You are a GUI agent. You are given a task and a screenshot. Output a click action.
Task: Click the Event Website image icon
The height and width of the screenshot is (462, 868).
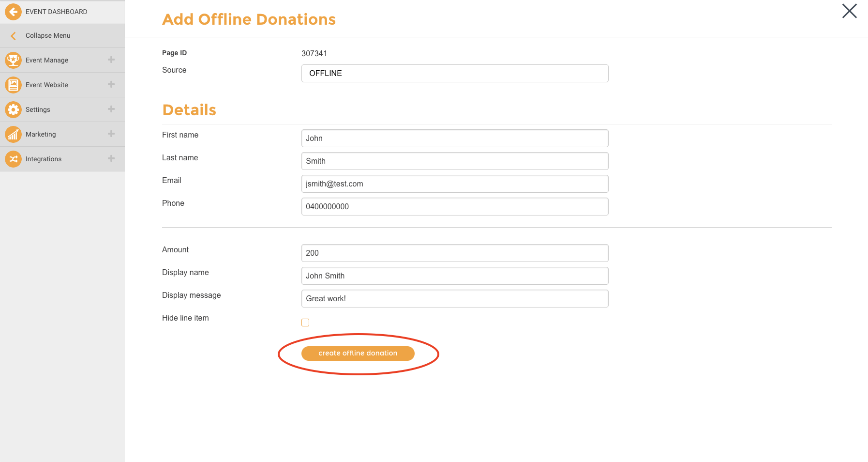13,85
